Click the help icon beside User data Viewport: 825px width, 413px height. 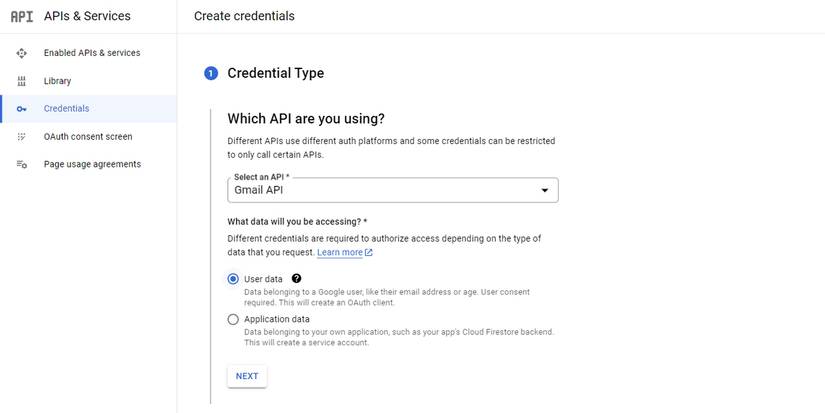pos(297,279)
